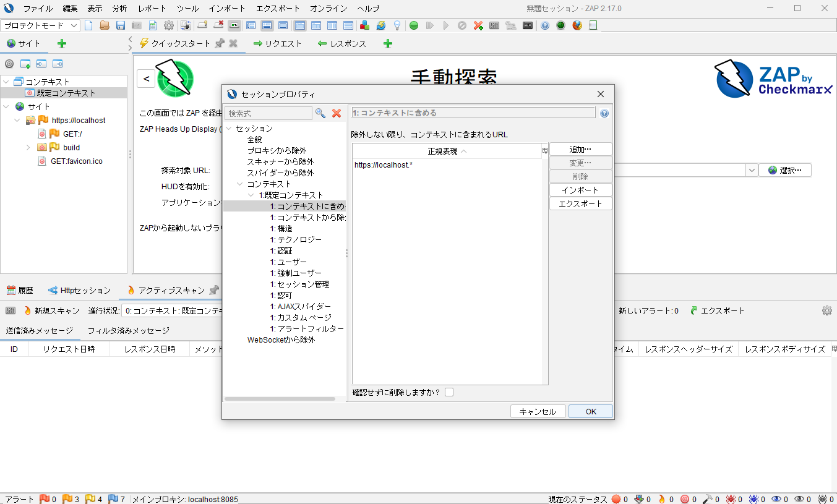The width and height of the screenshot is (837, 504).
Task: Click the エクスポート button in dialog
Action: (x=580, y=203)
